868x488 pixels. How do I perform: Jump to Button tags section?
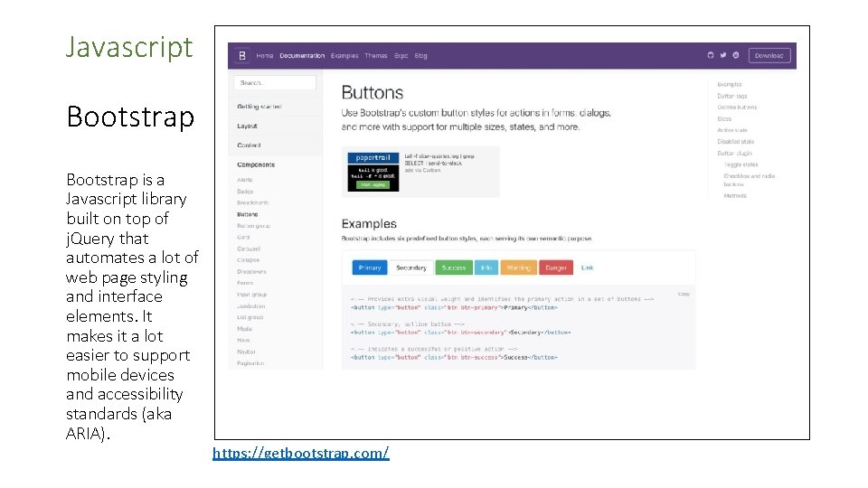tap(731, 97)
